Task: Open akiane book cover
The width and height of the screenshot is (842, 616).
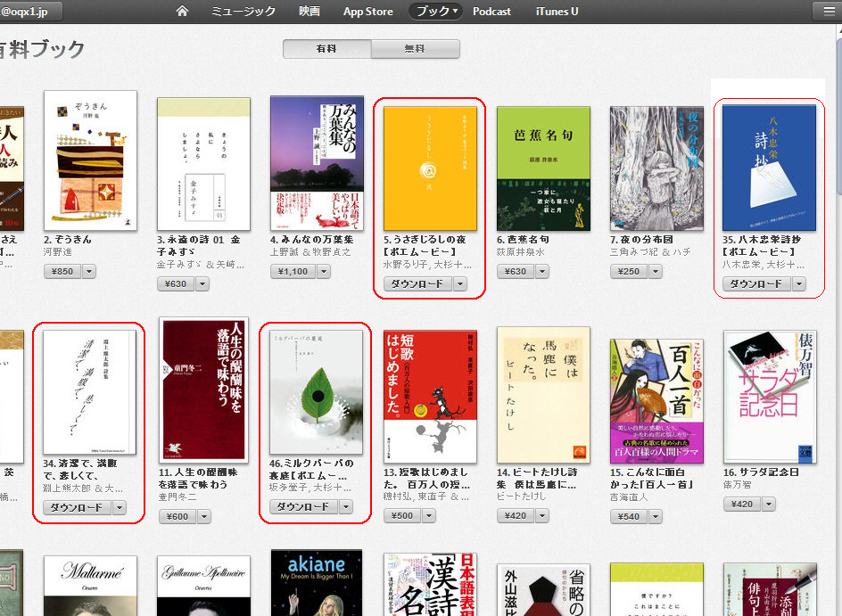Action: (317, 583)
